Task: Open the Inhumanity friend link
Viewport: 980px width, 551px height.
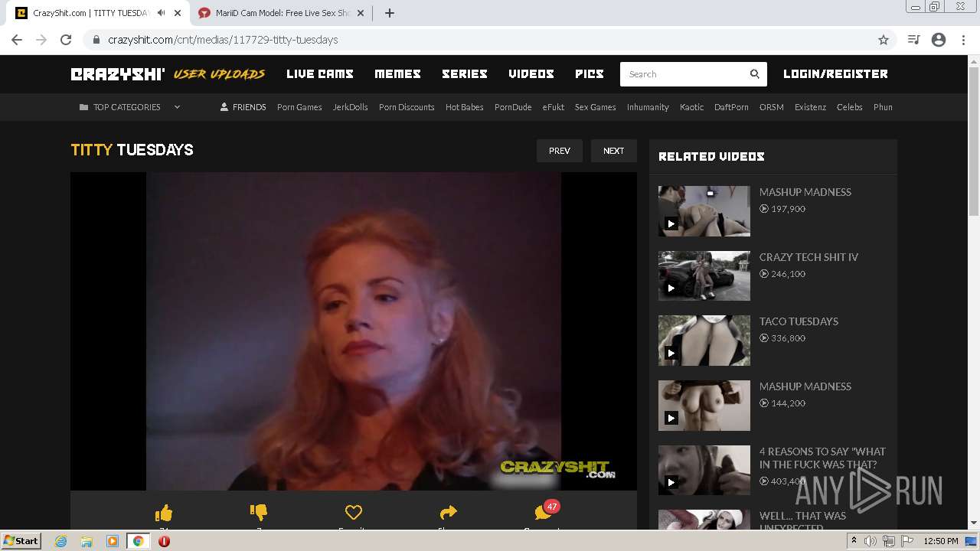Action: coord(648,107)
